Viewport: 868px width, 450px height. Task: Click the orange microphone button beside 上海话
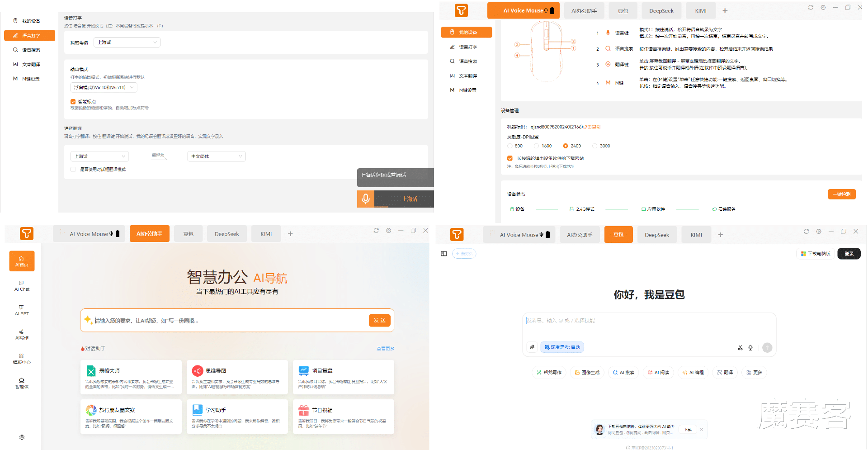tap(366, 199)
